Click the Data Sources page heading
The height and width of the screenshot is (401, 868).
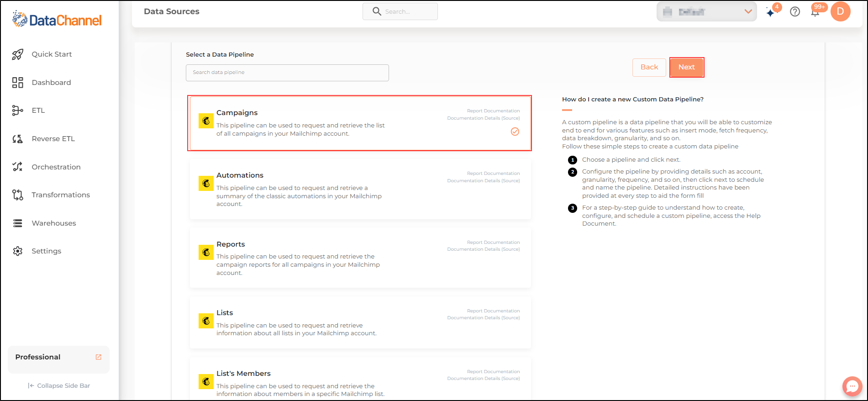[x=172, y=11]
